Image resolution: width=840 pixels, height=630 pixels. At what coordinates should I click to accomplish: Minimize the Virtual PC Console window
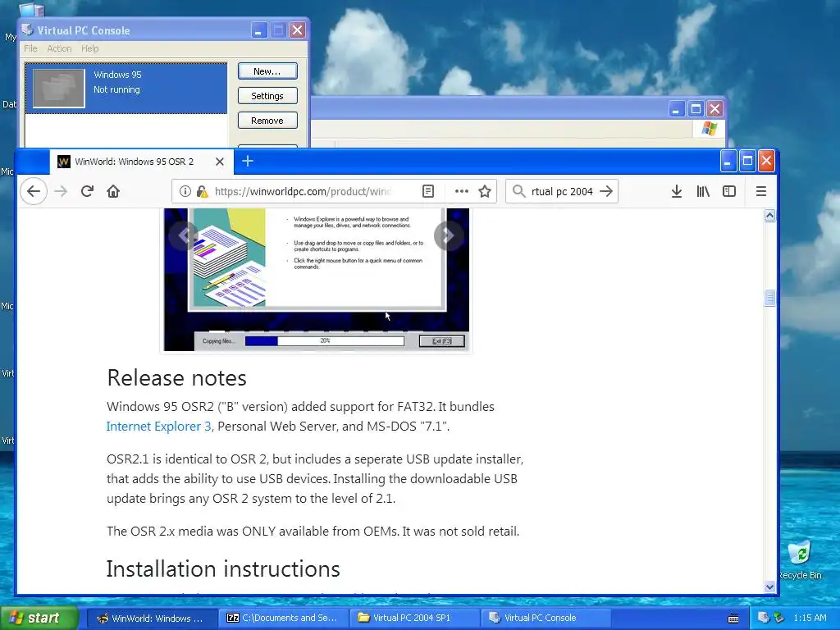pos(258,30)
